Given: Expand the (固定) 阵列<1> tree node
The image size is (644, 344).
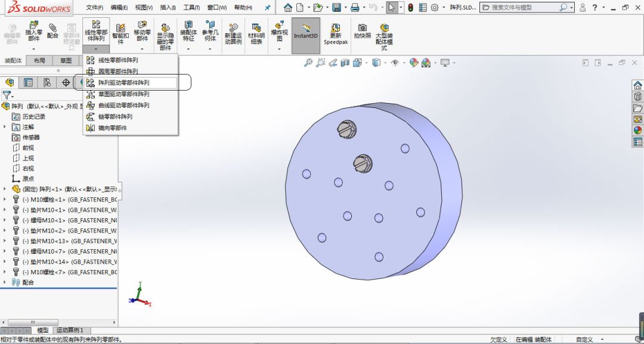Looking at the screenshot, I should pos(5,189).
